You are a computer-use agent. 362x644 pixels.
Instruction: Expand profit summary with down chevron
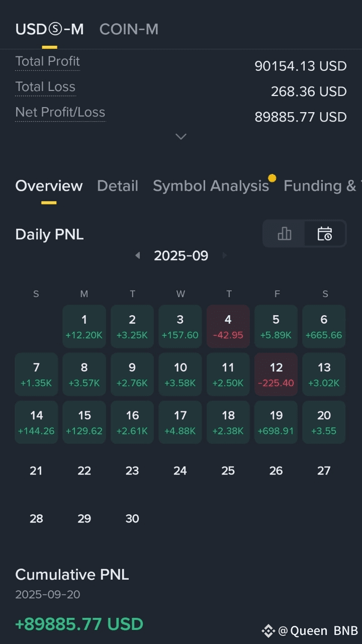181,136
